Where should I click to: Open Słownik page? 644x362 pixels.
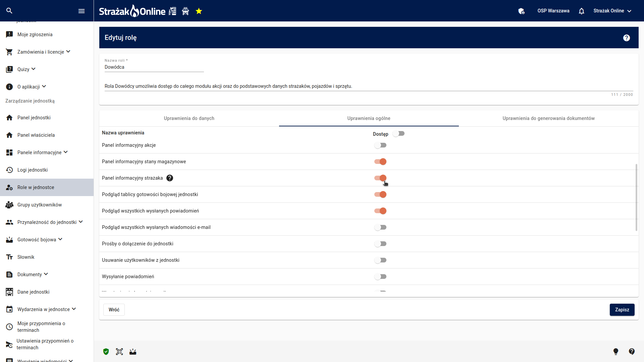(x=47, y=257)
